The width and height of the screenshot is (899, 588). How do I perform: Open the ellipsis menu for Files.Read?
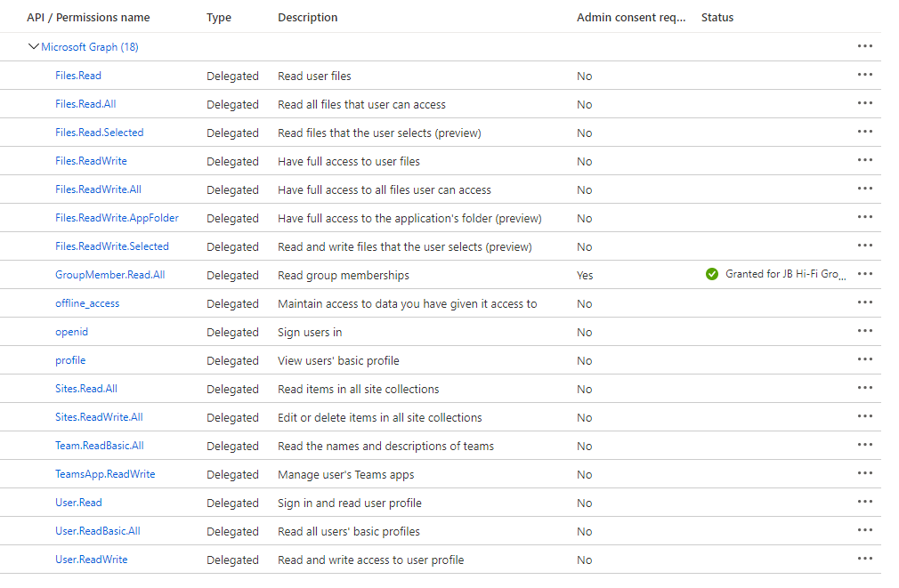coord(864,75)
